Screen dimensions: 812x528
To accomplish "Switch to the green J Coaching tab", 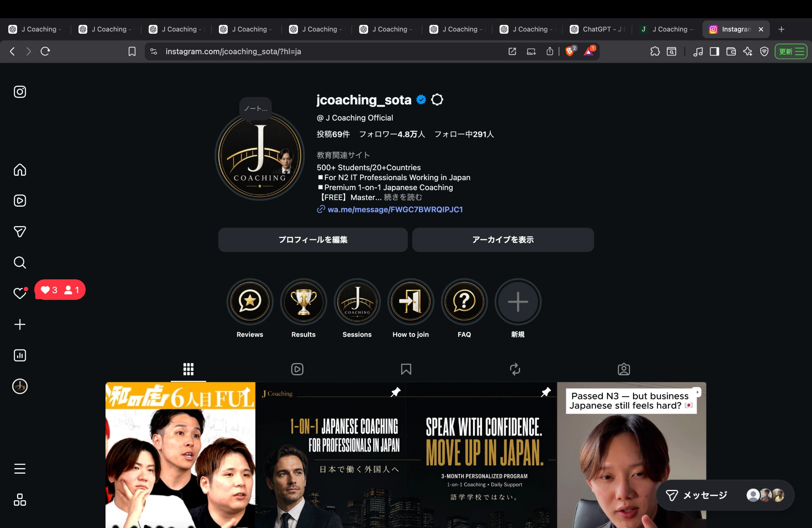I will click(668, 29).
